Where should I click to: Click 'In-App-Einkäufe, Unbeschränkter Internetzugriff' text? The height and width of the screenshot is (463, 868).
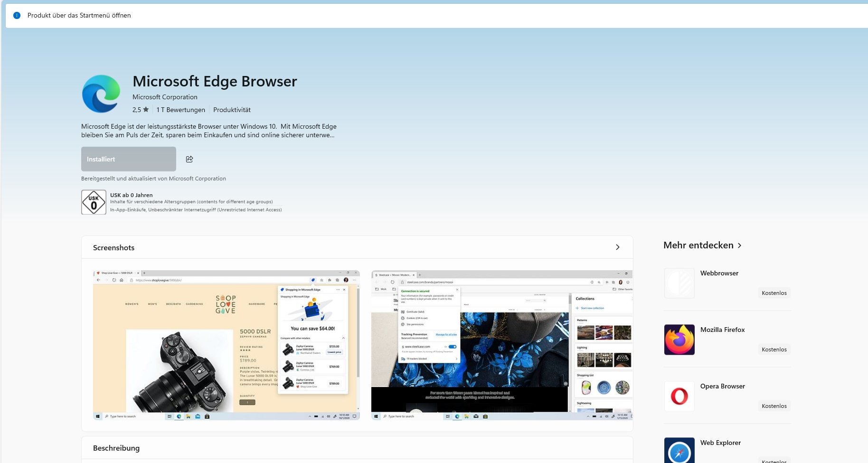pyautogui.click(x=196, y=209)
